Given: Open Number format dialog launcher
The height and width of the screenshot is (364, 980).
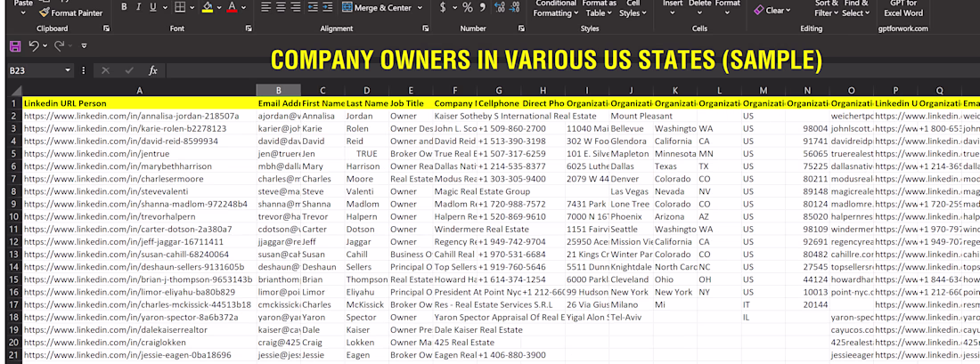Looking at the screenshot, I should [520, 28].
